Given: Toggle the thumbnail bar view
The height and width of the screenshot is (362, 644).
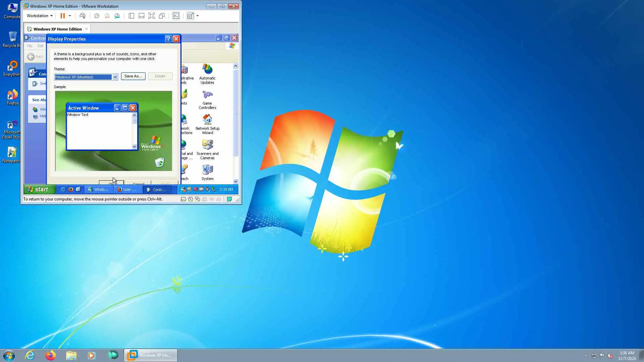Looking at the screenshot, I should (x=142, y=16).
